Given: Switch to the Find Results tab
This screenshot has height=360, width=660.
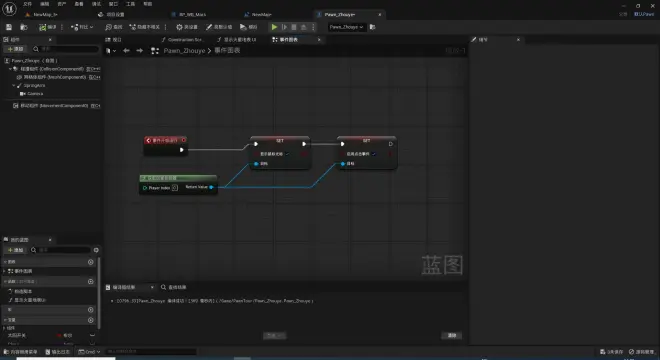Looking at the screenshot, I should [173, 287].
